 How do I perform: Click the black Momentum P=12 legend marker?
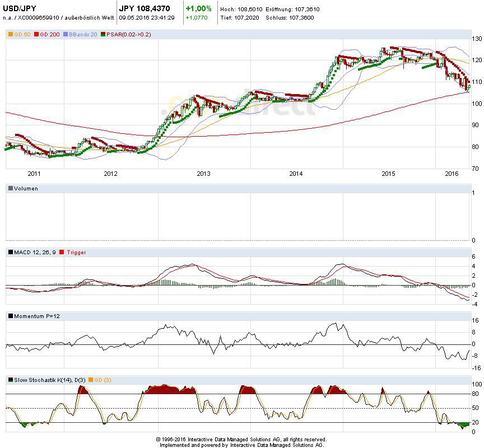pyautogui.click(x=11, y=316)
